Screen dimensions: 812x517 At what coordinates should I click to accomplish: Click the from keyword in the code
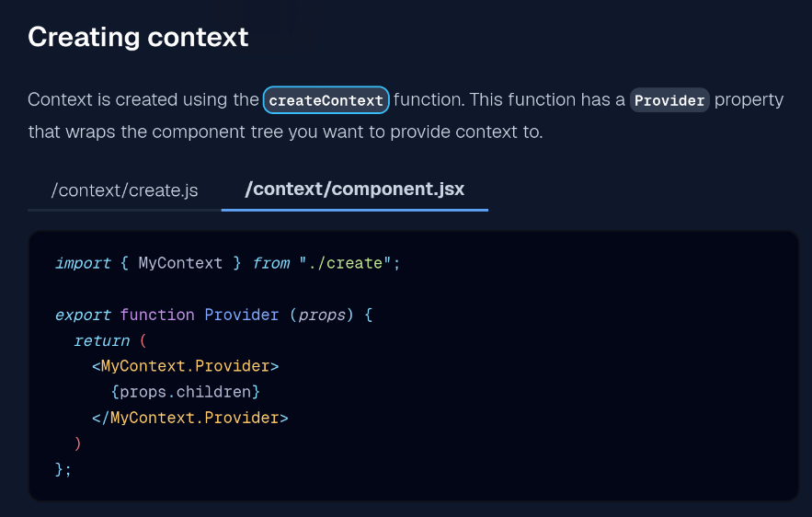click(271, 263)
